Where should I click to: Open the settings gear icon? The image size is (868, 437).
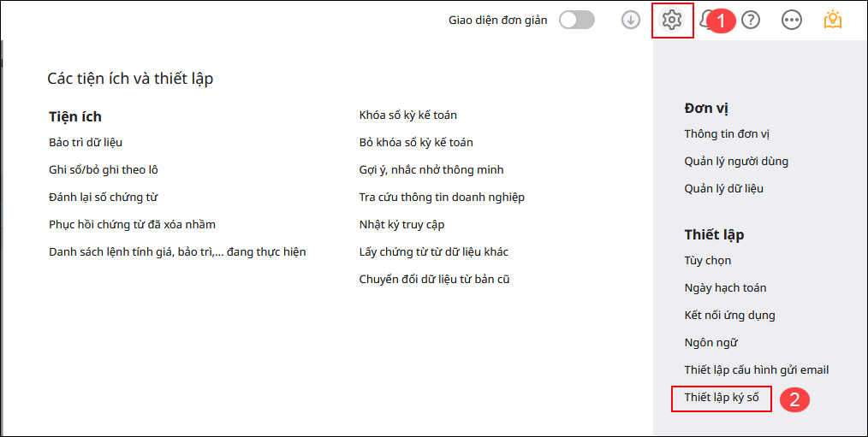[672, 21]
